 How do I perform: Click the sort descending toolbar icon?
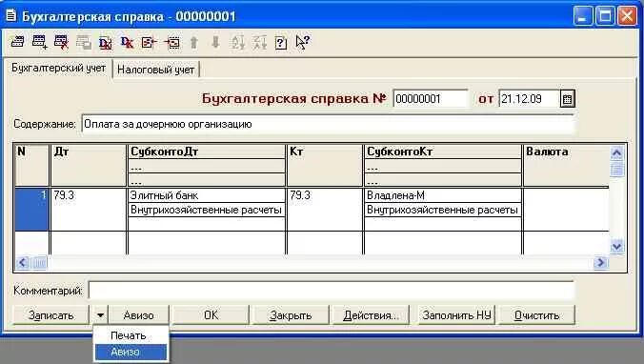(x=259, y=42)
